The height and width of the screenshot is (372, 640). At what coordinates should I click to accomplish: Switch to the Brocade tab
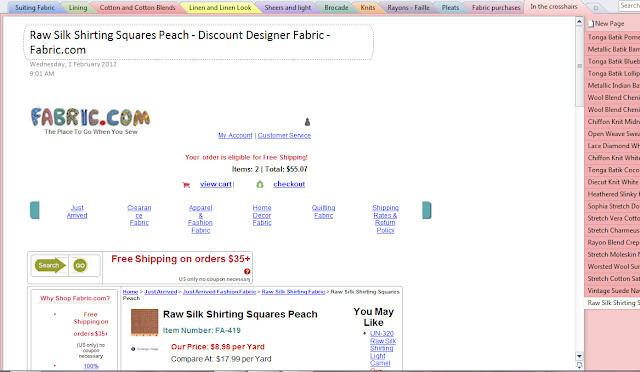336,7
